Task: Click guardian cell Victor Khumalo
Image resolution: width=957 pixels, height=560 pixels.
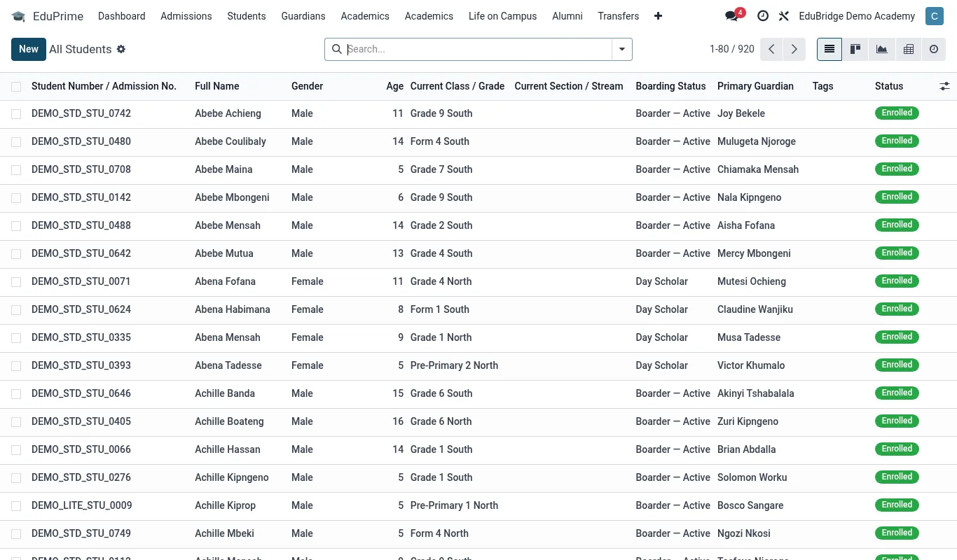Action: coord(751,365)
